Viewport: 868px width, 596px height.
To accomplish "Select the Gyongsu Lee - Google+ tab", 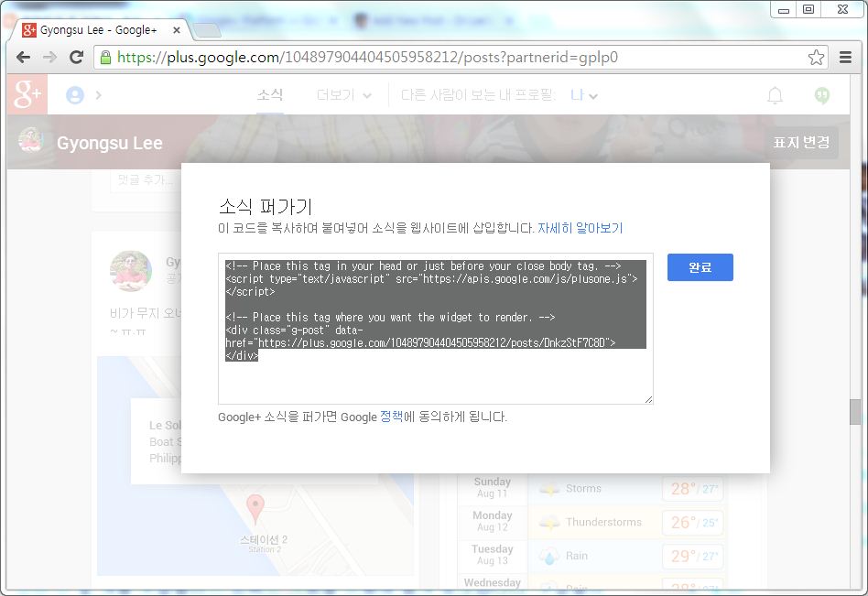I will point(99,30).
